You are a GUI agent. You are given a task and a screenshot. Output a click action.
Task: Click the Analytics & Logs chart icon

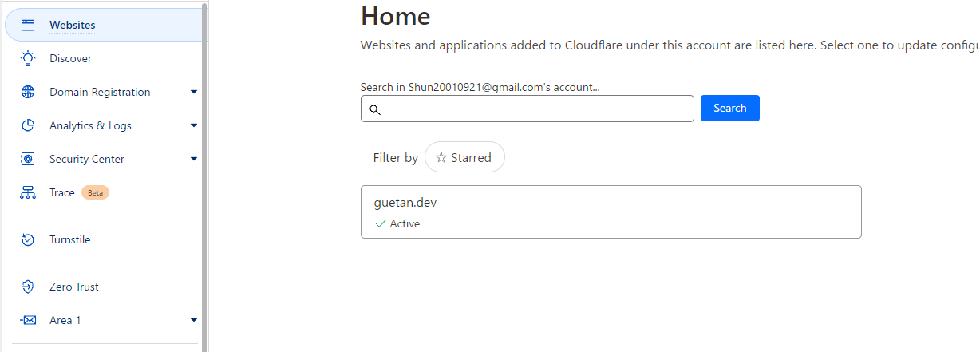tap(28, 125)
